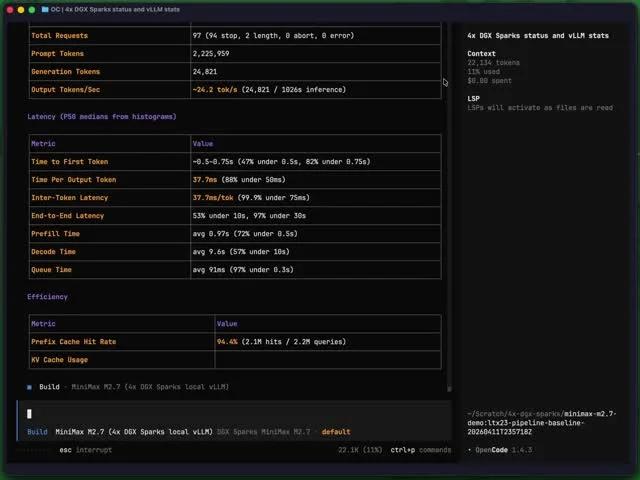Image resolution: width=640 pixels, height=480 pixels.
Task: Click the green maximize window button
Action: point(32,9)
